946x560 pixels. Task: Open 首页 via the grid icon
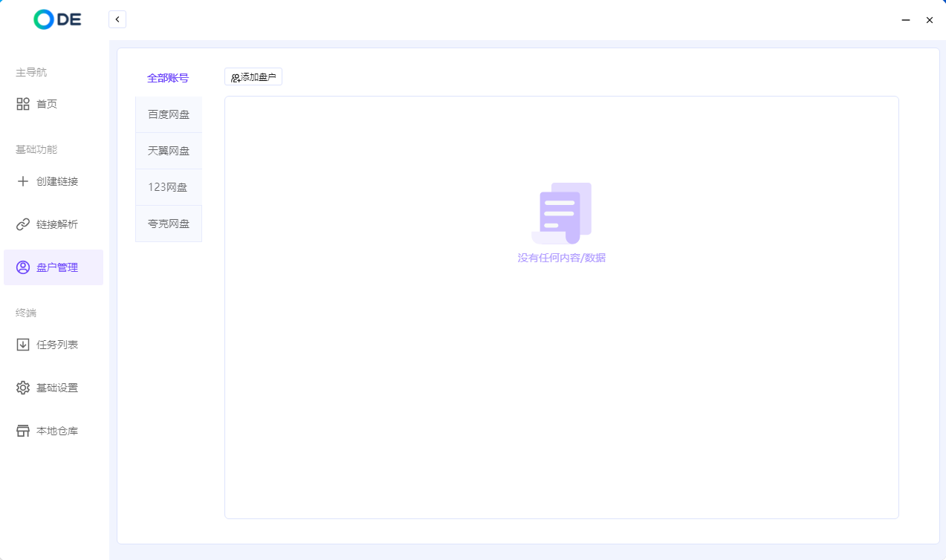23,104
